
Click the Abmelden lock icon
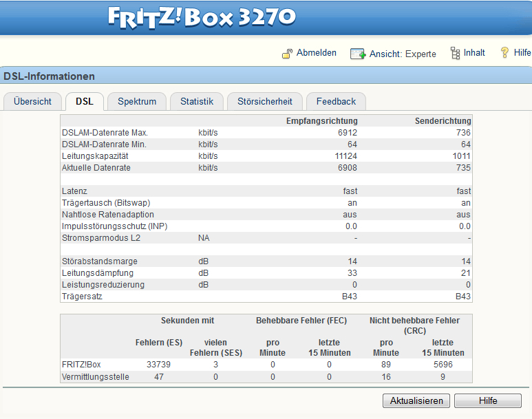pyautogui.click(x=287, y=54)
